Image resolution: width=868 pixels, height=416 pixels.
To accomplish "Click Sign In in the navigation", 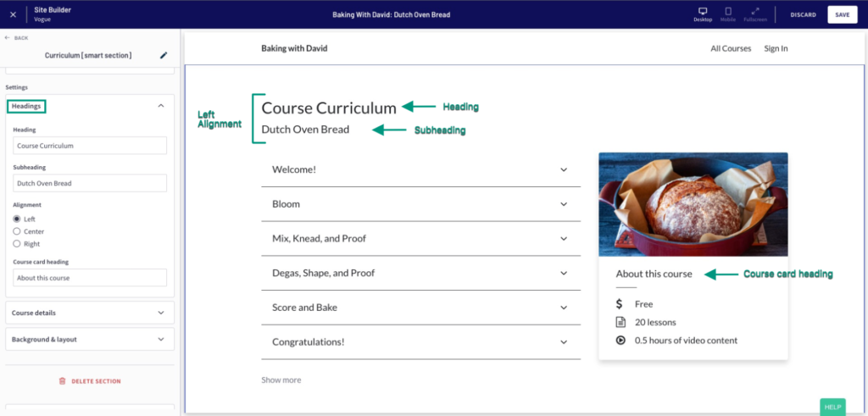I will pyautogui.click(x=776, y=48).
